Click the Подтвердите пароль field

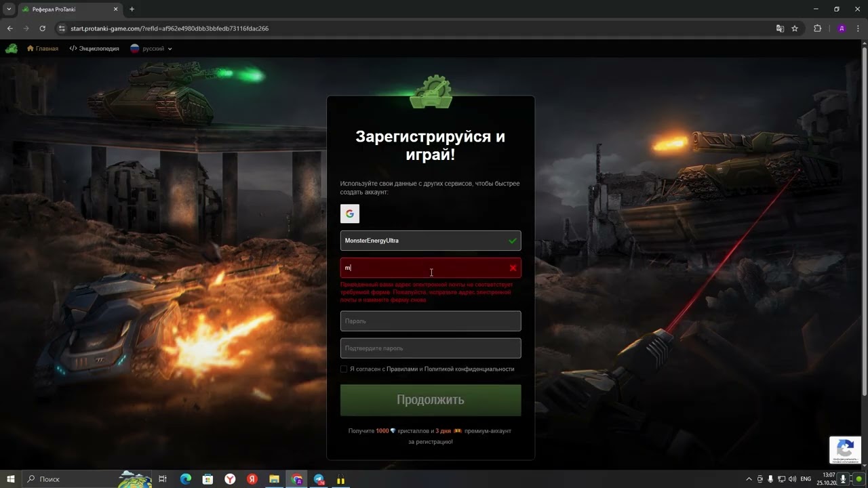431,348
